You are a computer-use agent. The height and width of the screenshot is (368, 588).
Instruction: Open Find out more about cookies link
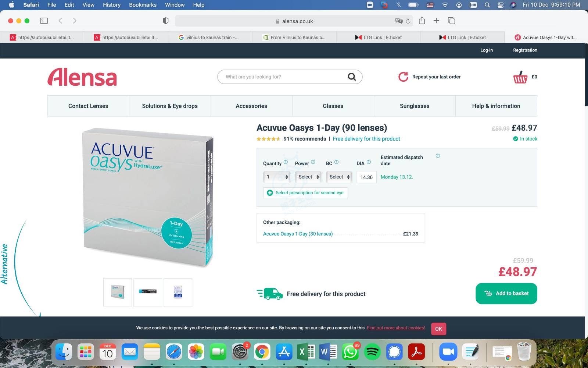point(396,328)
